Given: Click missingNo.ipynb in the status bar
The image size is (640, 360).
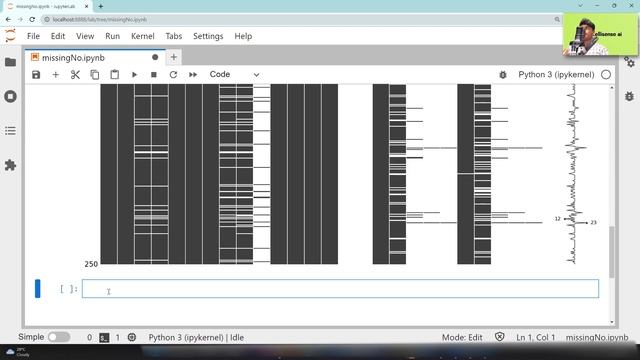Looking at the screenshot, I should [597, 338].
